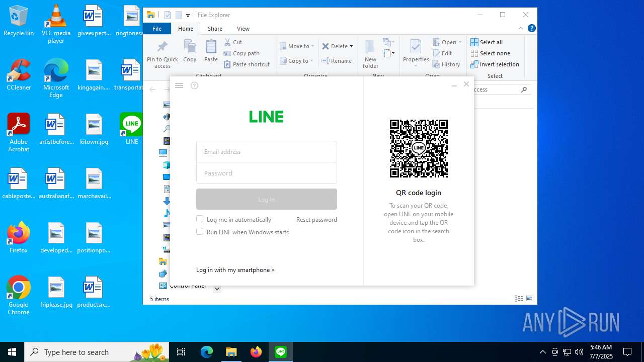
Task: Show hidden system tray icons
Action: [x=542, y=352]
